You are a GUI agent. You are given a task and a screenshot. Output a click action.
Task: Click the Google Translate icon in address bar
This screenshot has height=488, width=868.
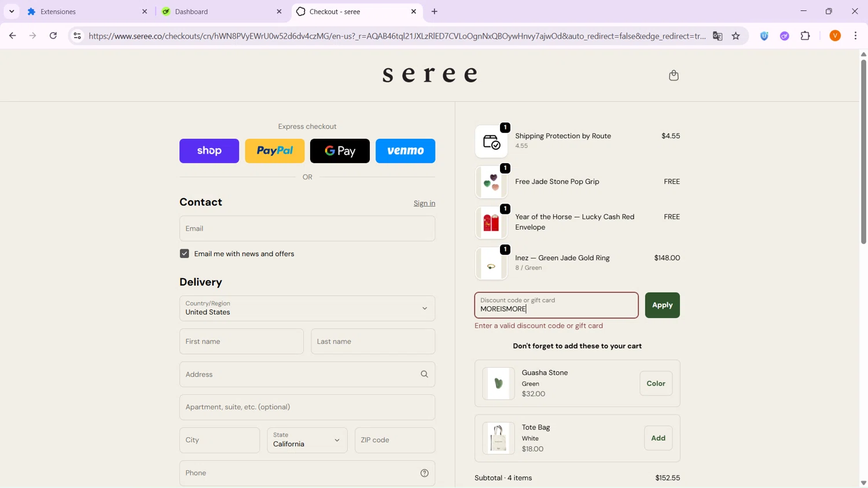(718, 36)
